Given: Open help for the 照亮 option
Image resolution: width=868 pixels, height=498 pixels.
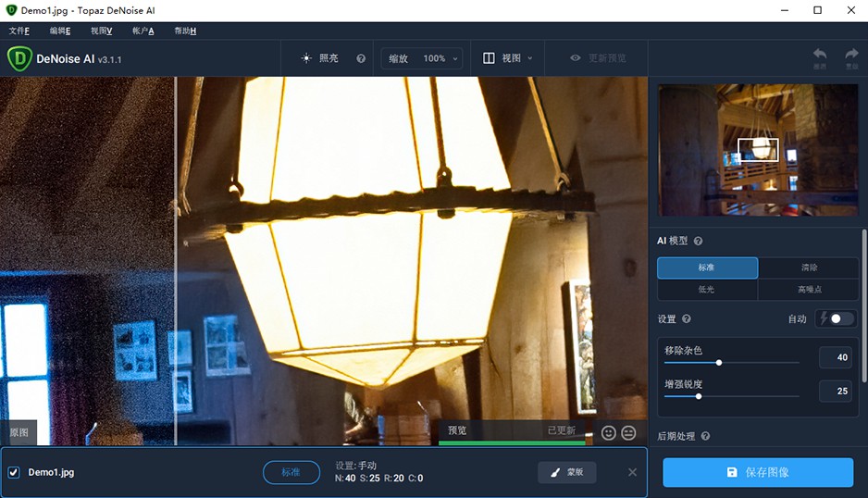Looking at the screenshot, I should [x=361, y=58].
